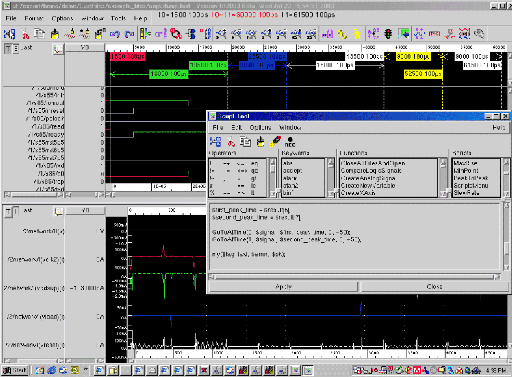Select abs in the keywords list

tap(287, 163)
